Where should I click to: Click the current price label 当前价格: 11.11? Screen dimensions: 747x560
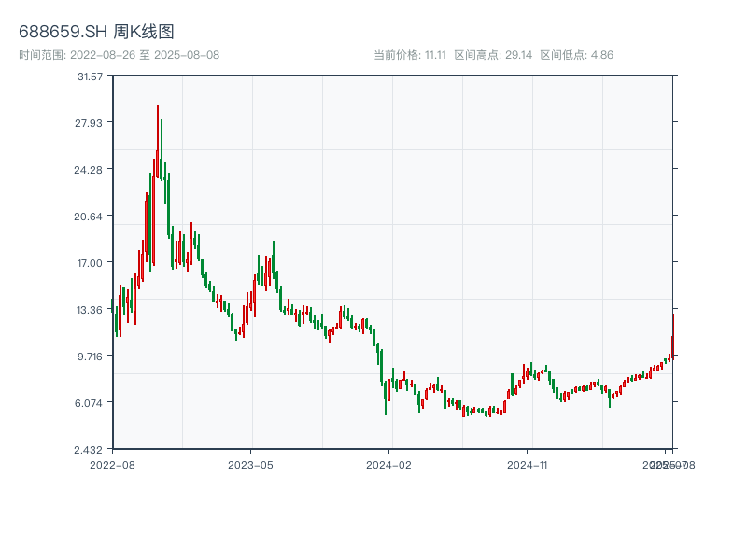tap(410, 55)
